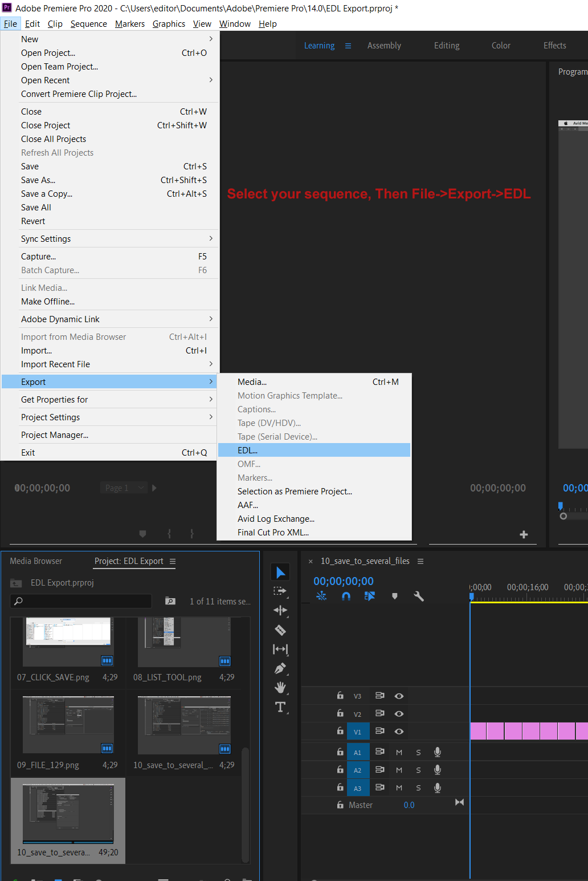Choose Exit from the File menu
Screen dimensions: 588x881
point(111,453)
